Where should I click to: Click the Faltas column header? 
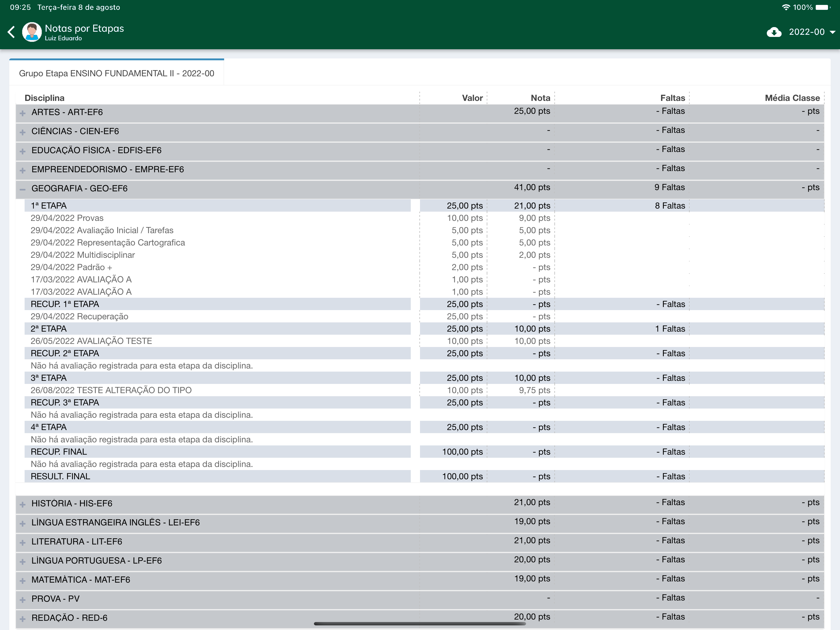pyautogui.click(x=672, y=98)
